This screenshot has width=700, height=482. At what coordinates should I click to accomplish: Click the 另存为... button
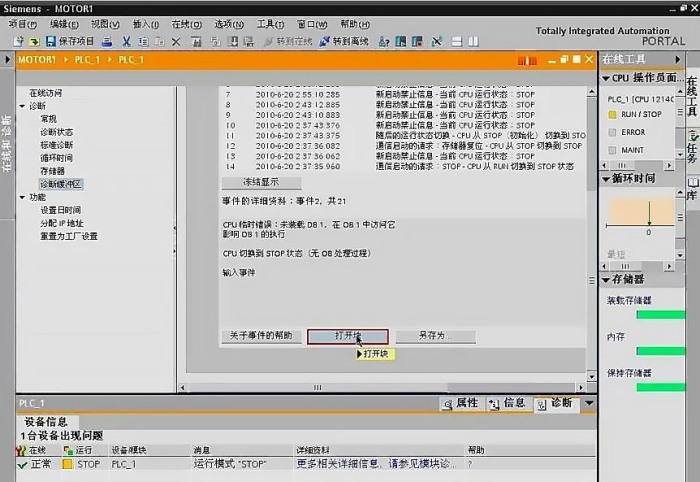(x=435, y=336)
